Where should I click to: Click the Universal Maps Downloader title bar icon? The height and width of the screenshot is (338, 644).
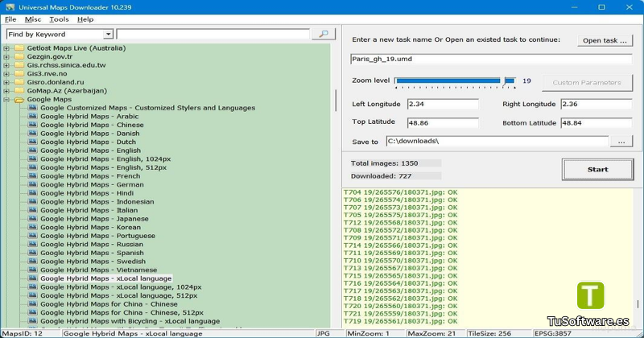pos(10,7)
